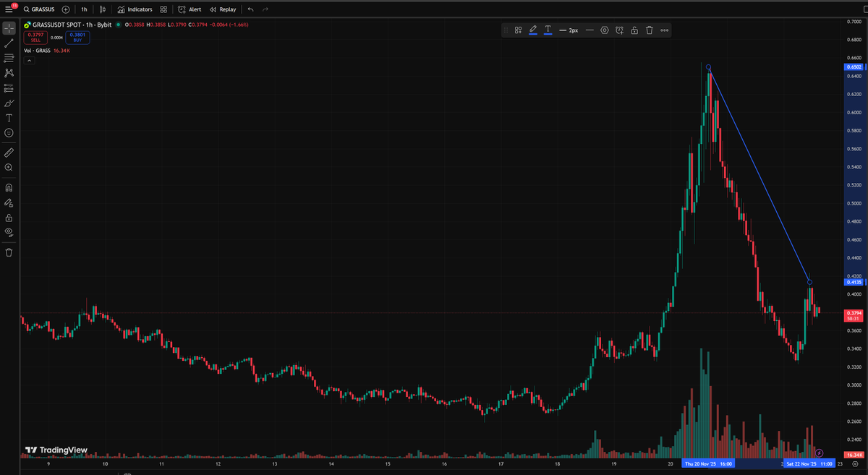Lock the selected trend line
Image resolution: width=868 pixels, height=475 pixels.
click(634, 30)
